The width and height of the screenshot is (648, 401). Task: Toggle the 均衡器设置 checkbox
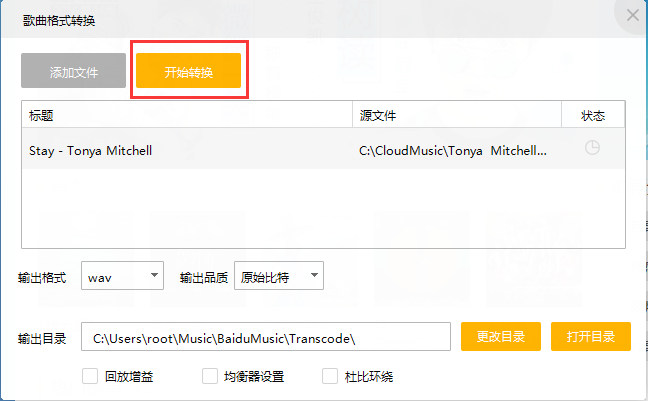click(x=210, y=377)
